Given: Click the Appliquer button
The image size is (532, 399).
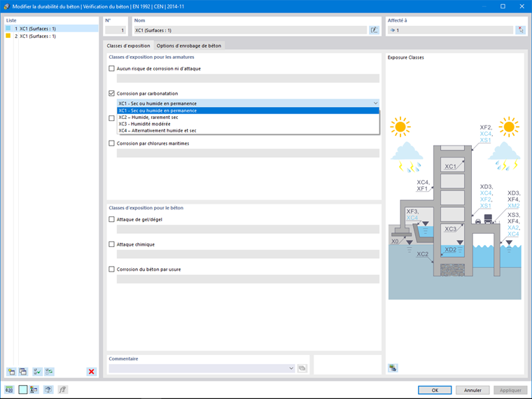Looking at the screenshot, I should (510, 390).
